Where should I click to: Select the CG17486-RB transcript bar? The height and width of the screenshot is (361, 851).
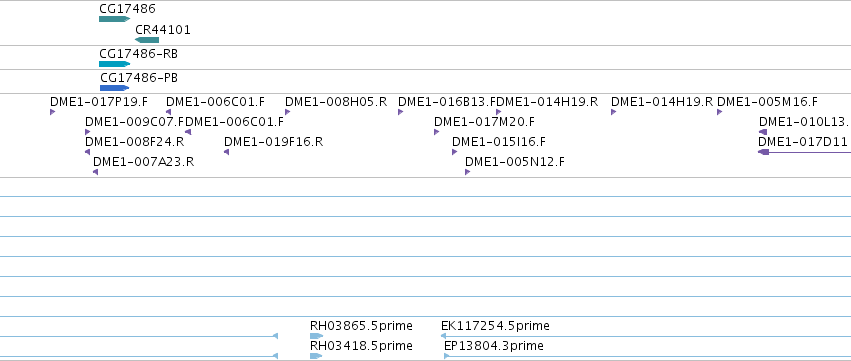(115, 64)
